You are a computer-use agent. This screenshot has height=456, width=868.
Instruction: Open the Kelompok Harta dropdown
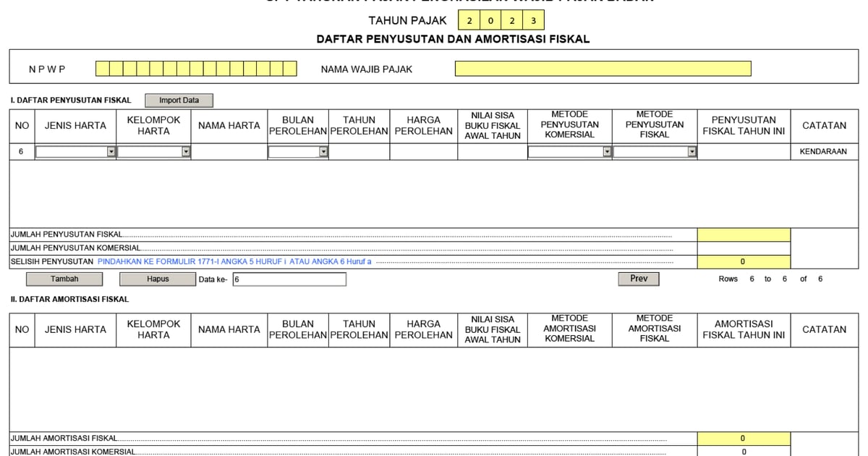click(187, 151)
